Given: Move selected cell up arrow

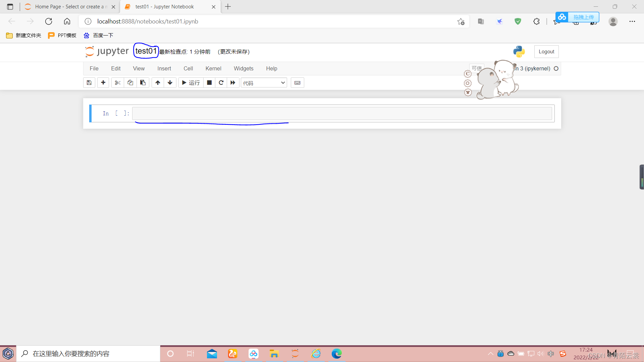Looking at the screenshot, I should 158,82.
